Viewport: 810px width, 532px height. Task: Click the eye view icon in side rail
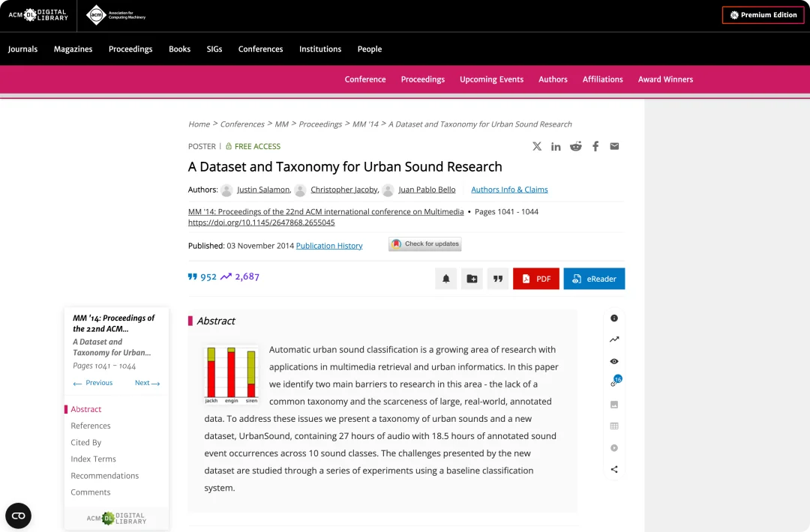(613, 361)
